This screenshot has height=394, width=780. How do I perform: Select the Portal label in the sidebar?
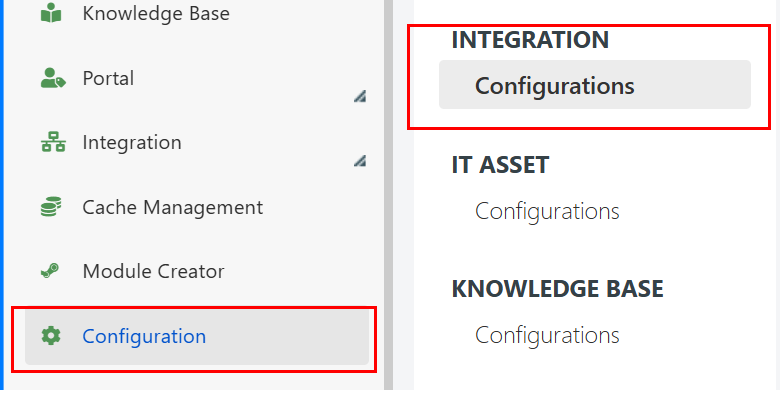[108, 79]
